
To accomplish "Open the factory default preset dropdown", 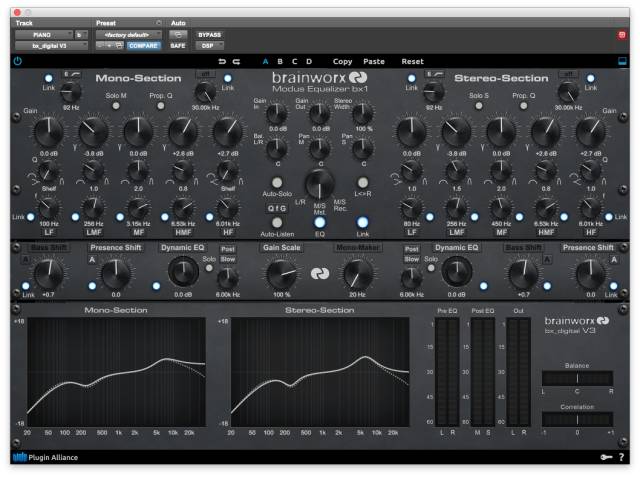I will tap(129, 35).
